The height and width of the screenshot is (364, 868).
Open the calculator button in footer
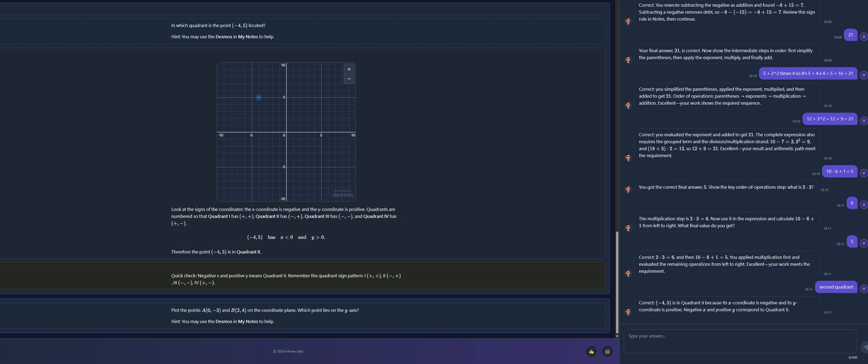(x=607, y=351)
